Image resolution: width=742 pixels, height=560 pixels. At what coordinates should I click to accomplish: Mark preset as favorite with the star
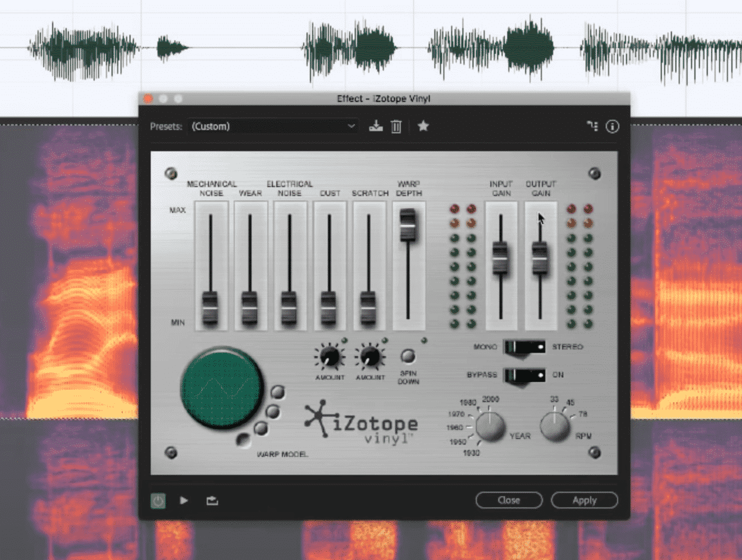(423, 126)
